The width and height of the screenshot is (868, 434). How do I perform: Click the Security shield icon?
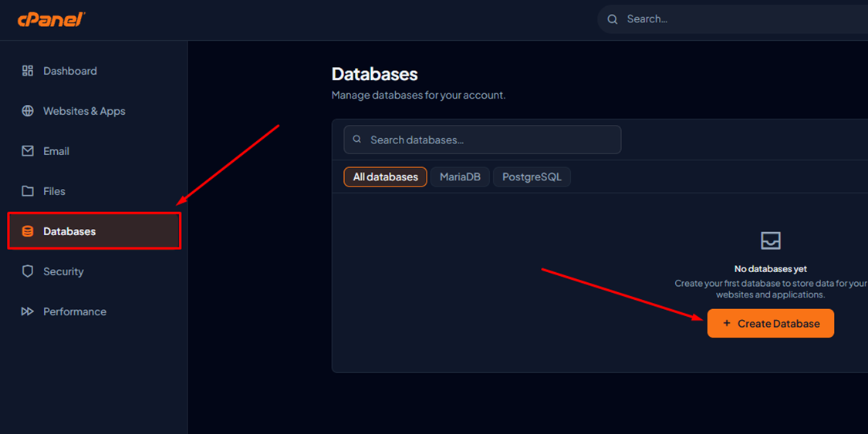(28, 271)
